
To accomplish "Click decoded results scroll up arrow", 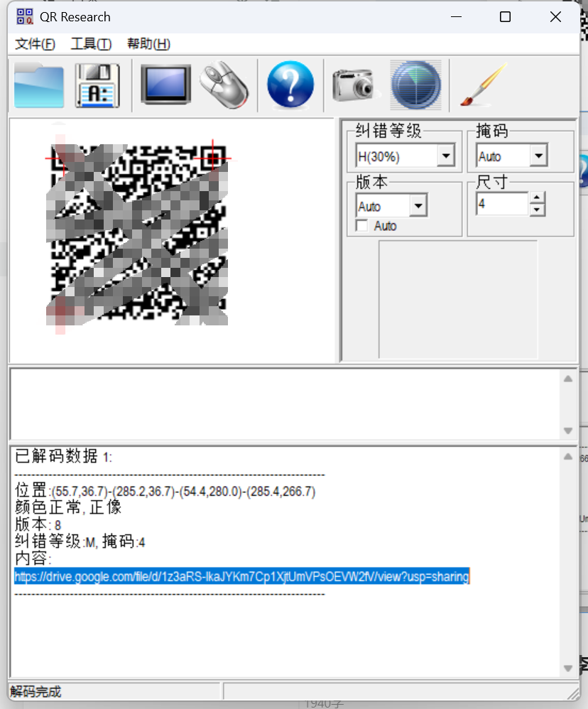I will pyautogui.click(x=568, y=457).
